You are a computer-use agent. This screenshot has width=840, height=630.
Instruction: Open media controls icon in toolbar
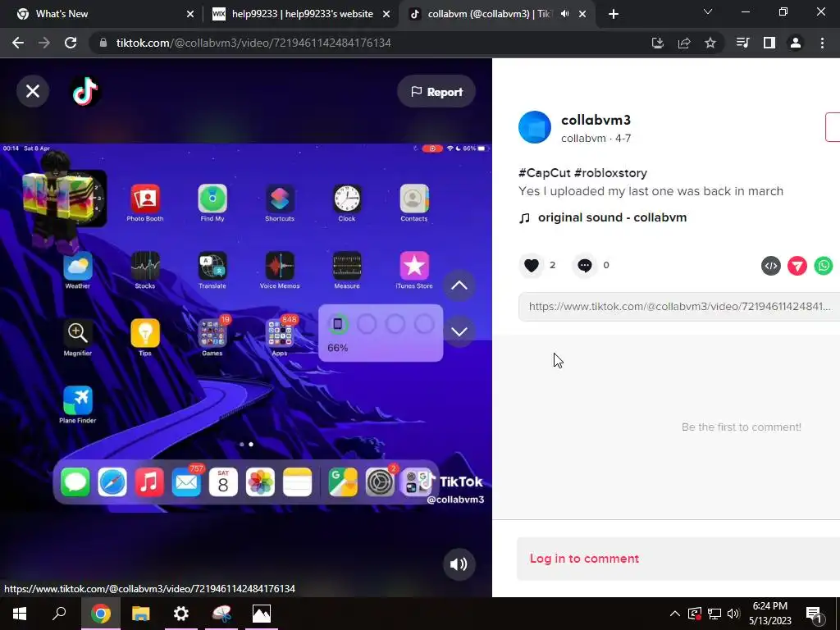(x=742, y=43)
